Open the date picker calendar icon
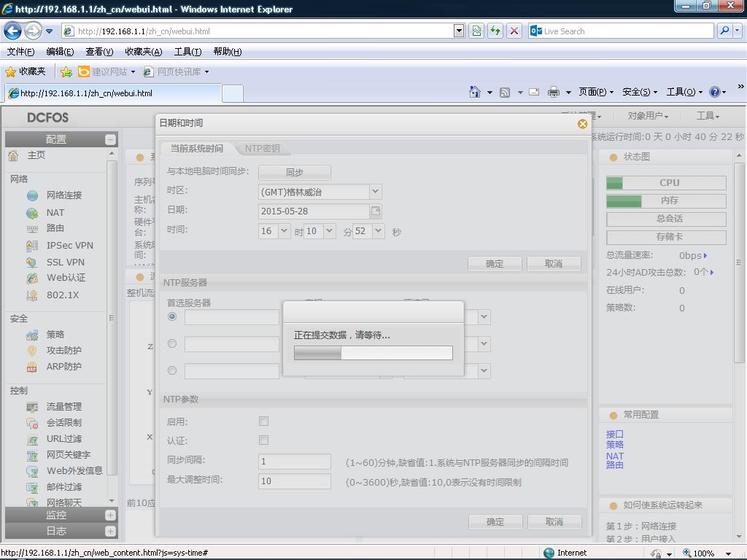 pos(376,211)
